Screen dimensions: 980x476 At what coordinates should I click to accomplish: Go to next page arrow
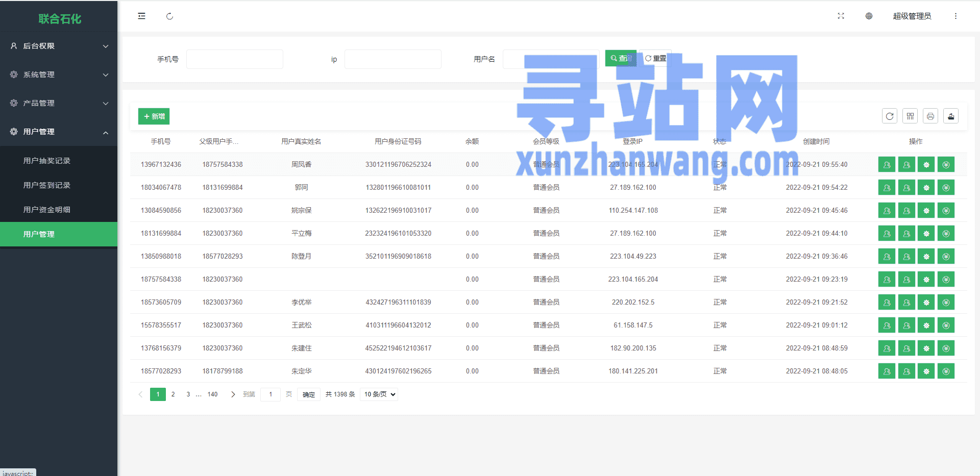pyautogui.click(x=233, y=394)
